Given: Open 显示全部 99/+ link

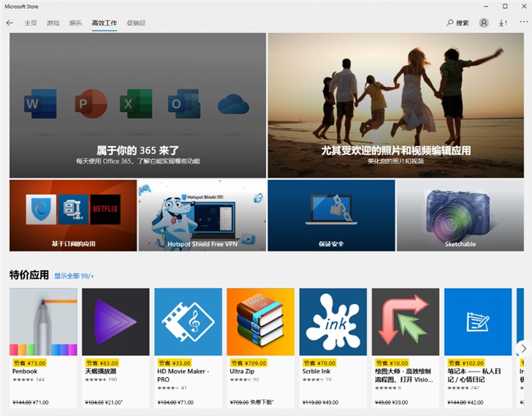Looking at the screenshot, I should (x=74, y=276).
